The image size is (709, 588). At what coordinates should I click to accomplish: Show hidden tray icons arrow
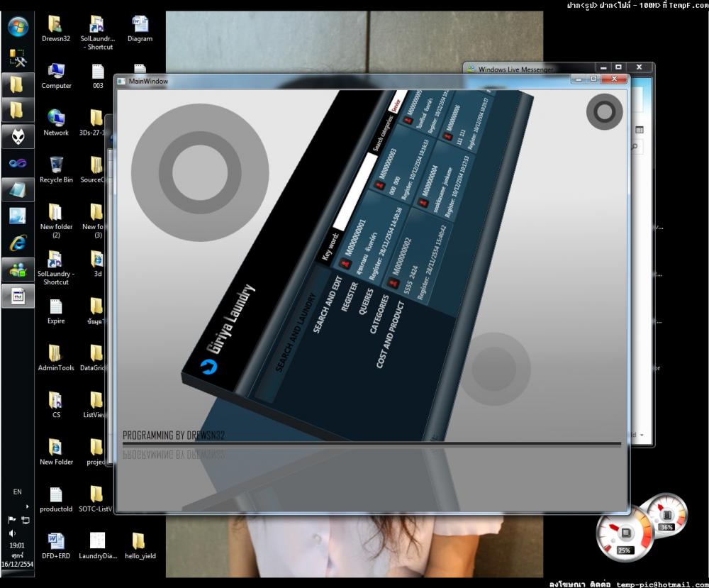pos(27,506)
